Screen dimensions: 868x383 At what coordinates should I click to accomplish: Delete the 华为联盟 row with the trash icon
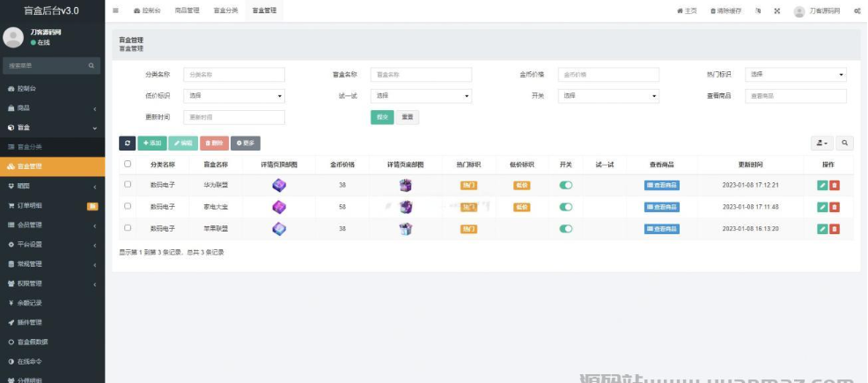(x=835, y=186)
